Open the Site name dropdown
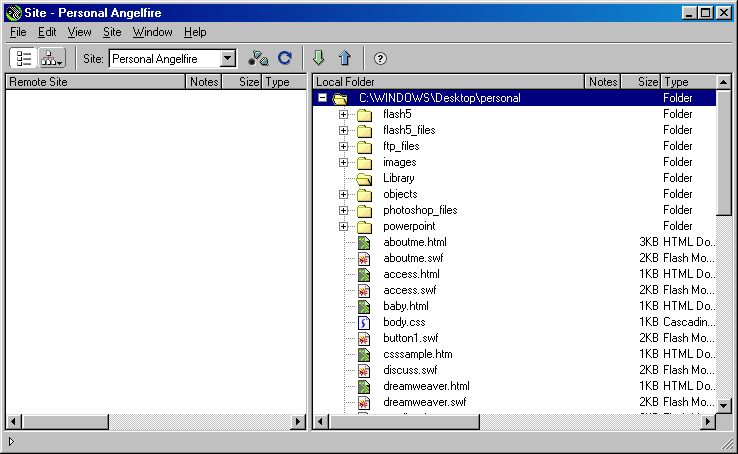The image size is (738, 454). click(x=227, y=59)
